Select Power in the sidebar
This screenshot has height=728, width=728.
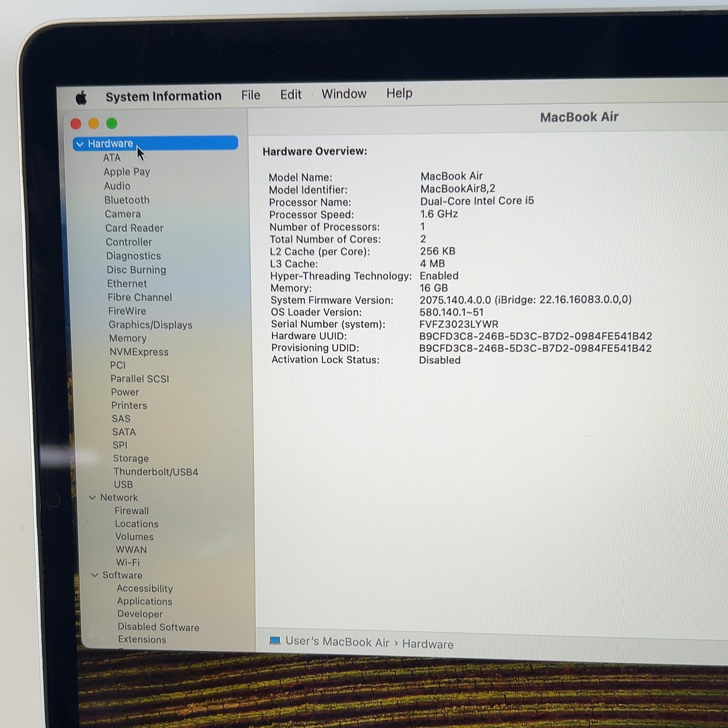coord(125,392)
